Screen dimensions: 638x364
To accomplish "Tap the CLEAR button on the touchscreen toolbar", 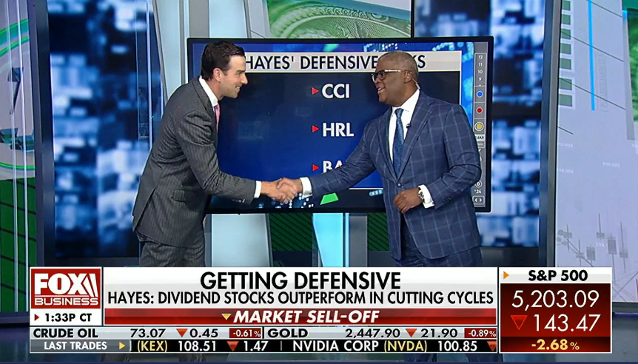I will click(480, 137).
